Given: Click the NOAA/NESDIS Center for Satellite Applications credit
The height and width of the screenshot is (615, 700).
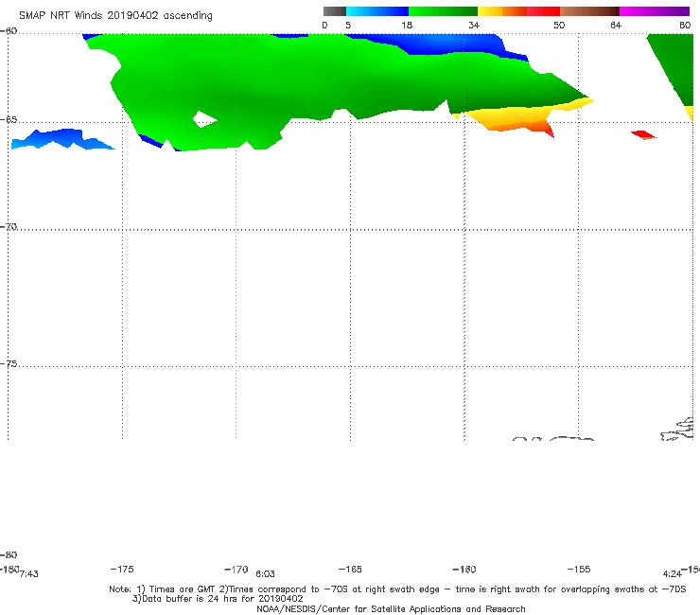Looking at the screenshot, I should (x=391, y=608).
